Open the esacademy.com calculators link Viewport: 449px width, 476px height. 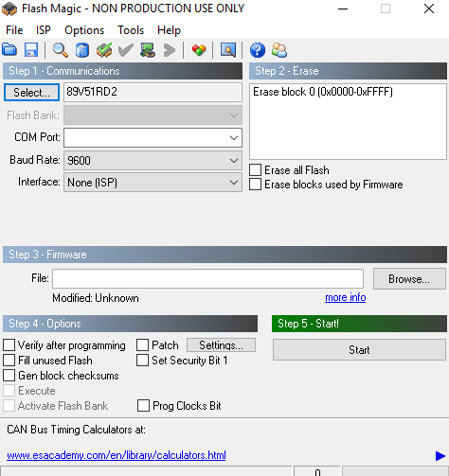[117, 455]
